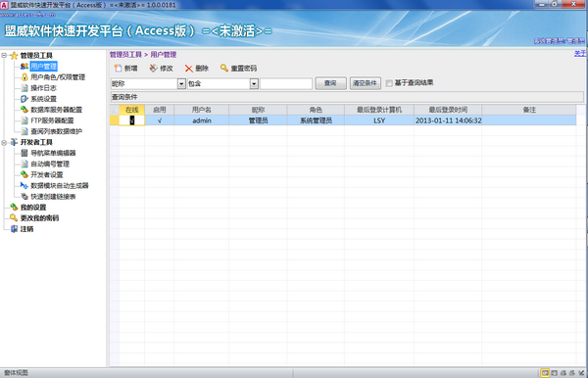The height and width of the screenshot is (378, 588).
Task: Switch to Design View in status bar
Action: tap(581, 373)
